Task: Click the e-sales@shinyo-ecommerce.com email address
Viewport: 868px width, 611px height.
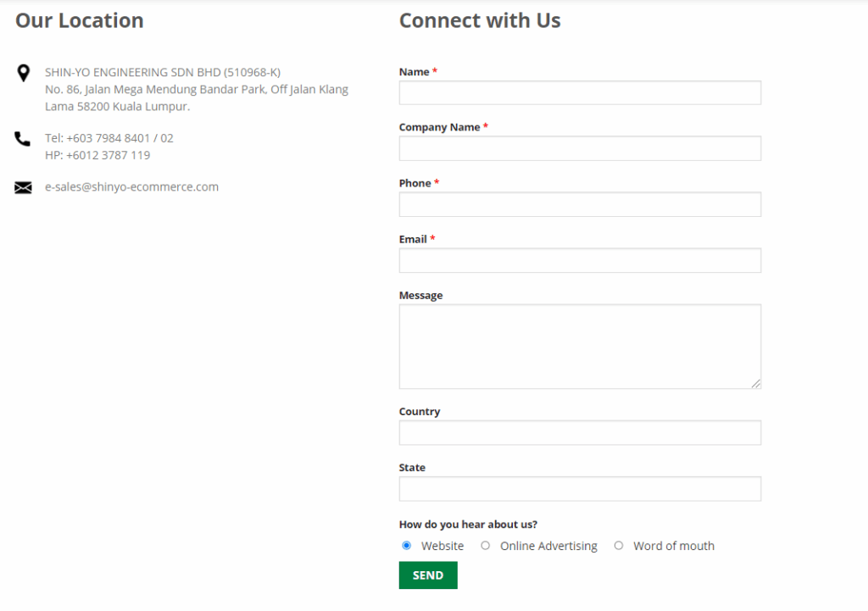Action: point(131,186)
